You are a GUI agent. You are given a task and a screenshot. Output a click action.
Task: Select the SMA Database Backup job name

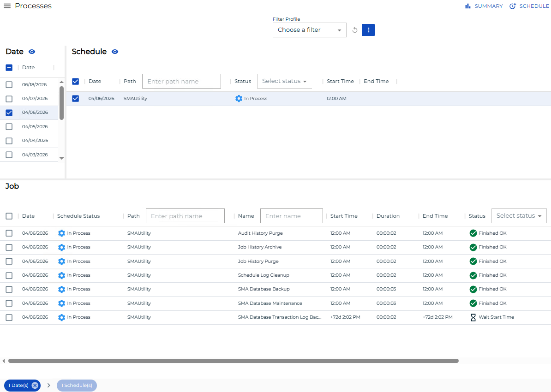point(264,289)
